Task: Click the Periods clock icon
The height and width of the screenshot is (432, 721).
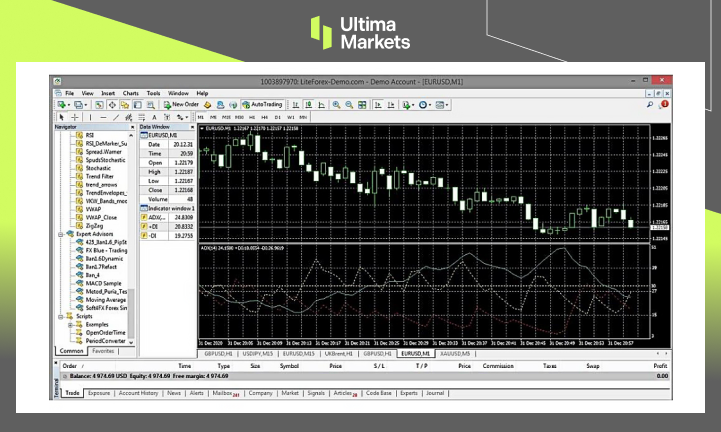Action: pyautogui.click(x=423, y=105)
